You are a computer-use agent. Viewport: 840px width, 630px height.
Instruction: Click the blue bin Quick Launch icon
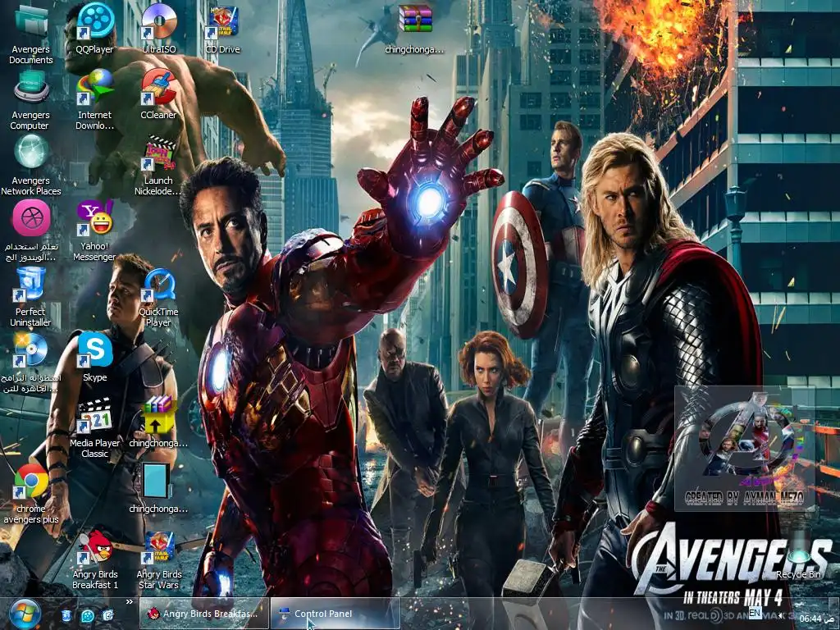66,615
